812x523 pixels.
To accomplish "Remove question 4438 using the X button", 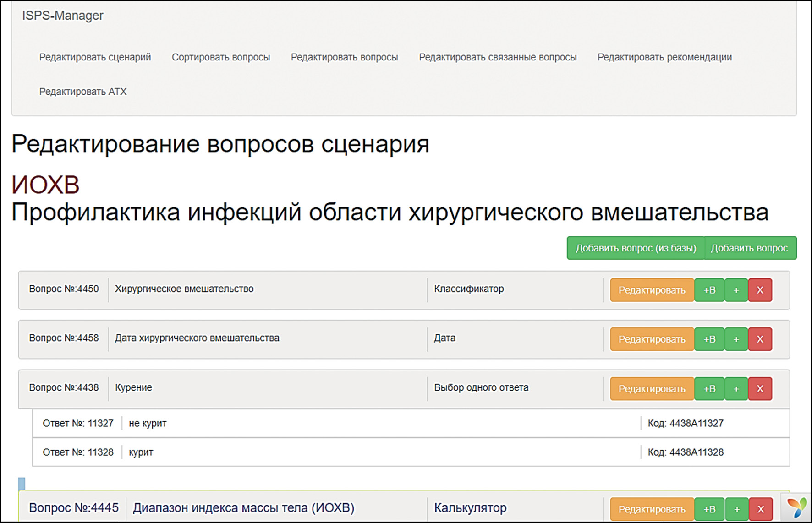I will pyautogui.click(x=760, y=389).
